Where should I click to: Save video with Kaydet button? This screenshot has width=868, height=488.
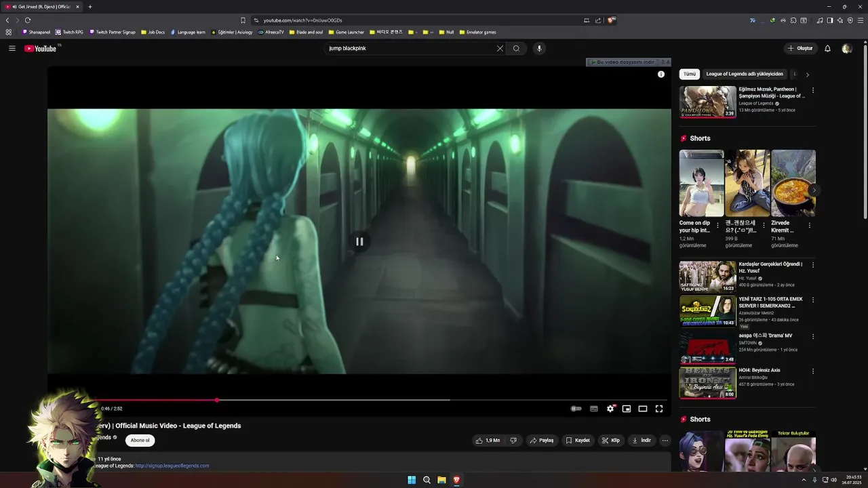click(x=578, y=441)
